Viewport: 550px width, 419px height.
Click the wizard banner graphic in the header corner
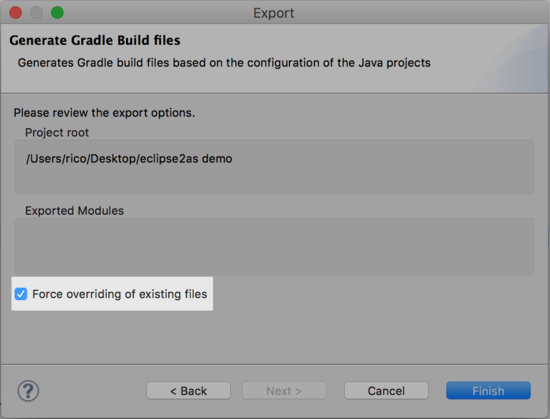click(x=514, y=59)
